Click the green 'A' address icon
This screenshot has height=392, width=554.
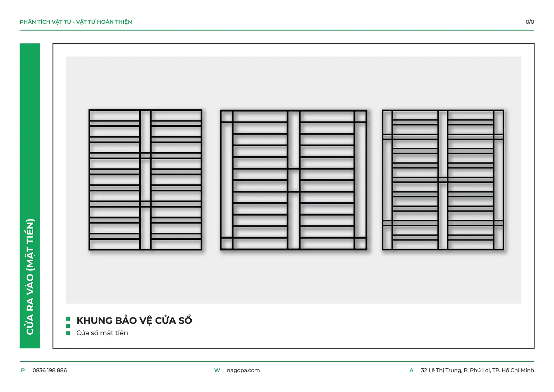tap(411, 370)
